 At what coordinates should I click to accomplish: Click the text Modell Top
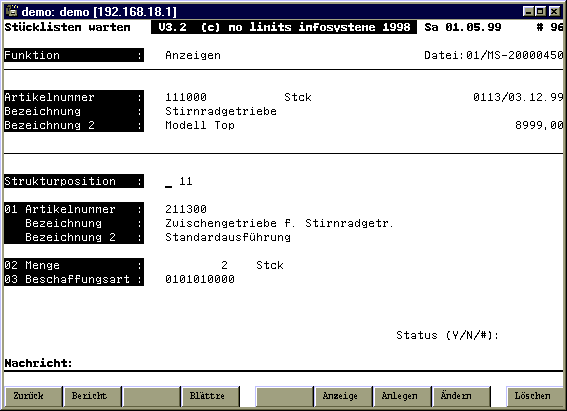(x=200, y=125)
